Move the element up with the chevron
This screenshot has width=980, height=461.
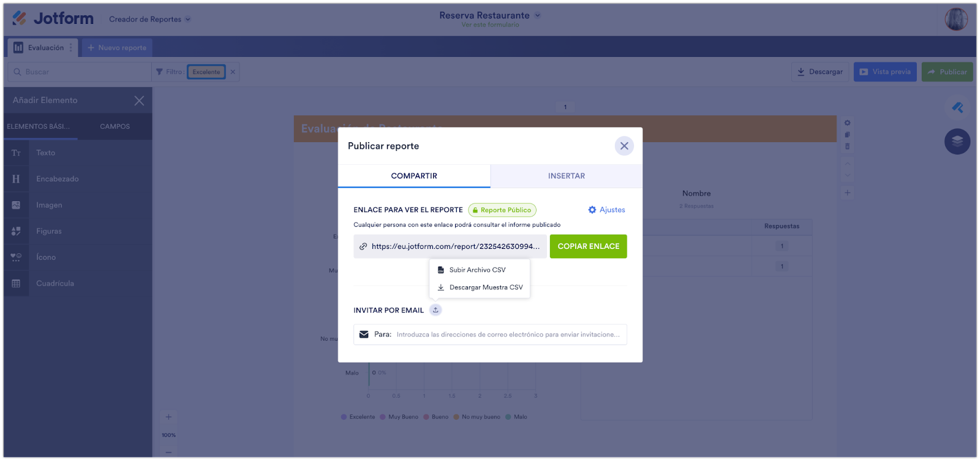coord(848,163)
